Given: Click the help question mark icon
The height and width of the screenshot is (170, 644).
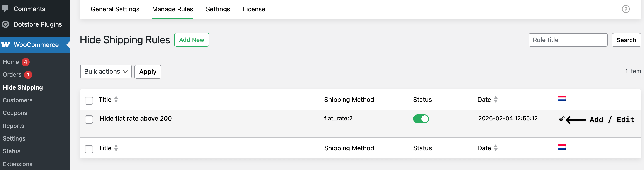Looking at the screenshot, I should click(625, 9).
